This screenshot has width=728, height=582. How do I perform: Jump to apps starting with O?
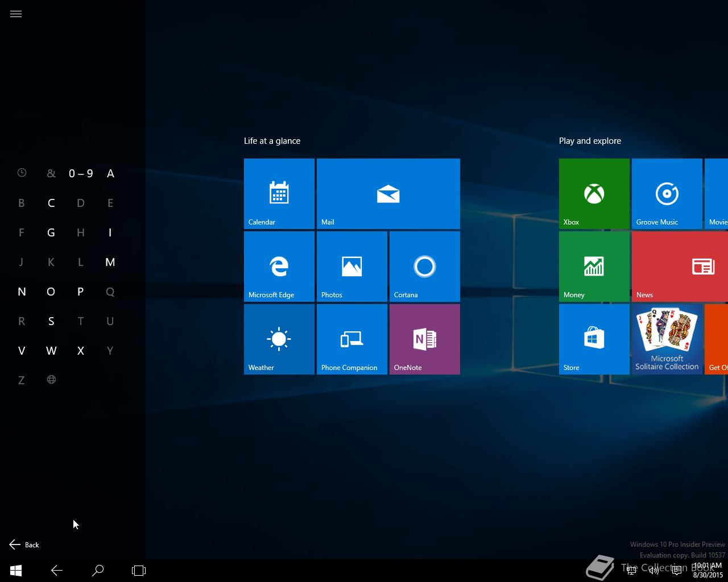[51, 292]
